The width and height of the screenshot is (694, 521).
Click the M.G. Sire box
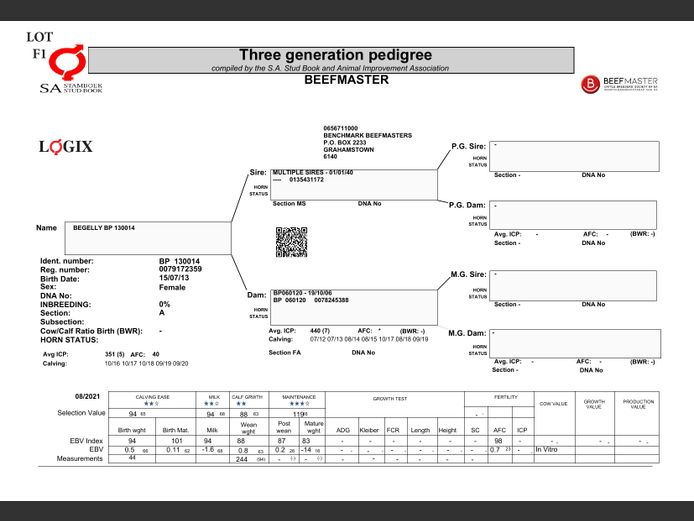click(x=574, y=283)
